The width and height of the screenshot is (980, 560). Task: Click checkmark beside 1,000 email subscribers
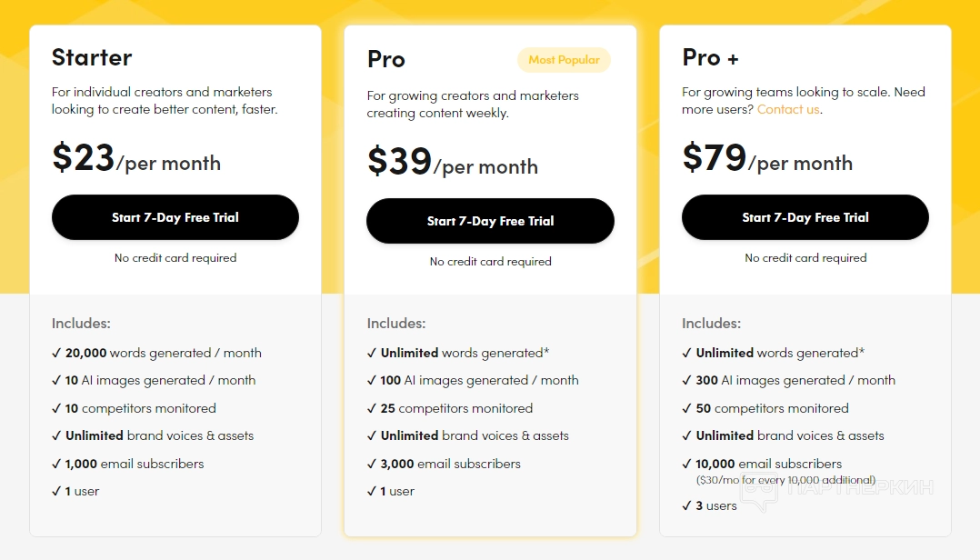pyautogui.click(x=56, y=464)
